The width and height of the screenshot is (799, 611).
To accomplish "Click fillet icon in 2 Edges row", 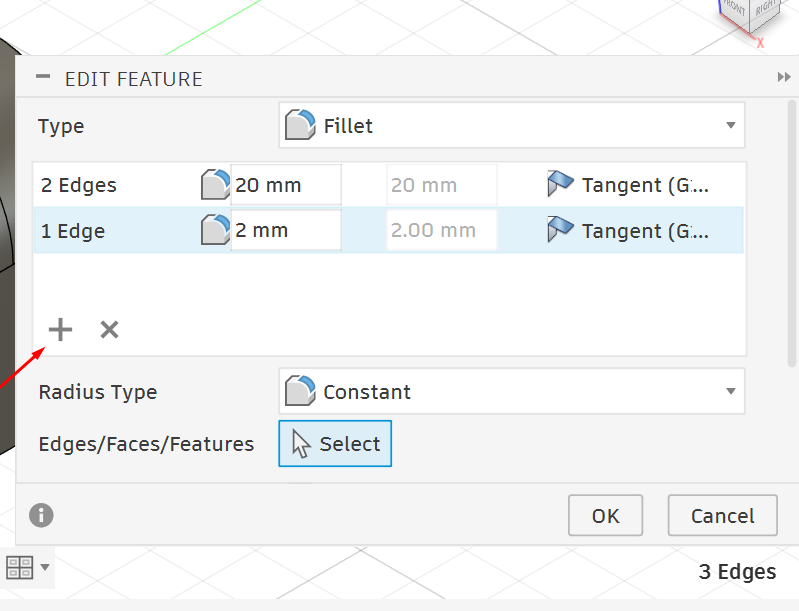I will tap(216, 184).
